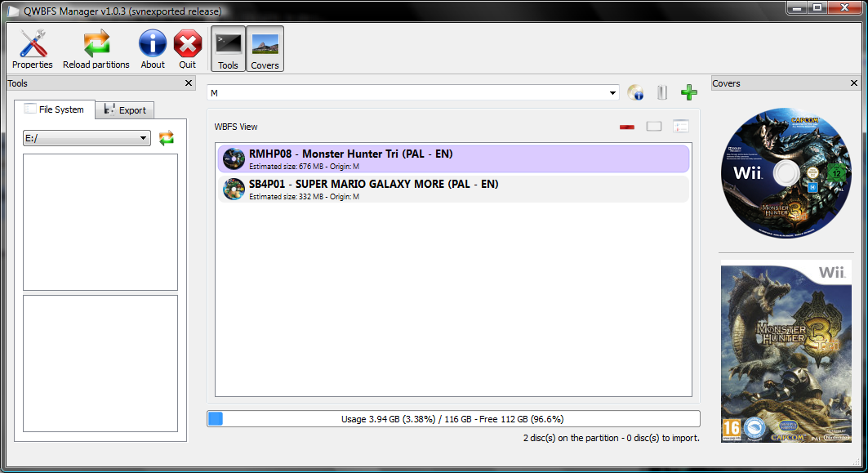Screen dimensions: 868x473
Task: Refresh the file system drive list
Action: pos(167,138)
